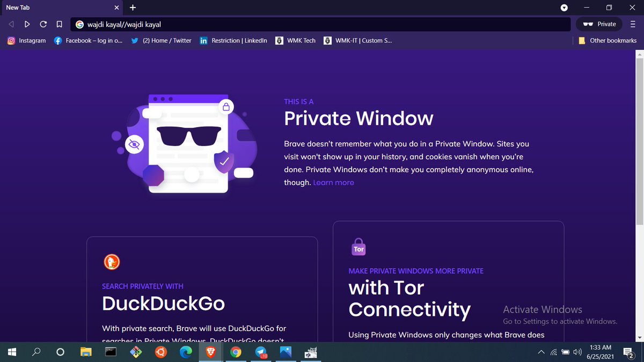
Task: Open Cortana from the taskbar
Action: click(x=60, y=352)
